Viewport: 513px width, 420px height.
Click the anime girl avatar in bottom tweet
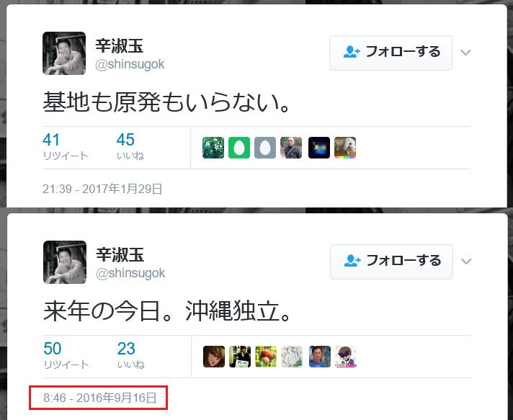pos(214,357)
